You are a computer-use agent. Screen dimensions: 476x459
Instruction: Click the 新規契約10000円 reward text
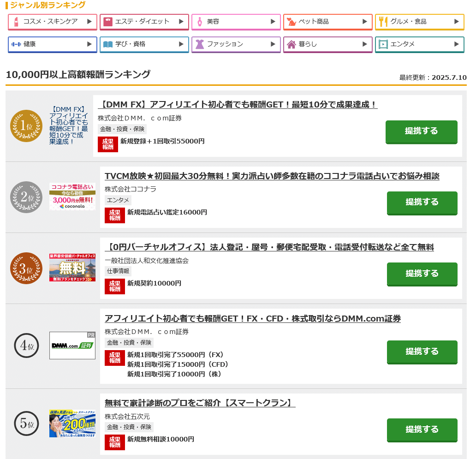click(154, 283)
